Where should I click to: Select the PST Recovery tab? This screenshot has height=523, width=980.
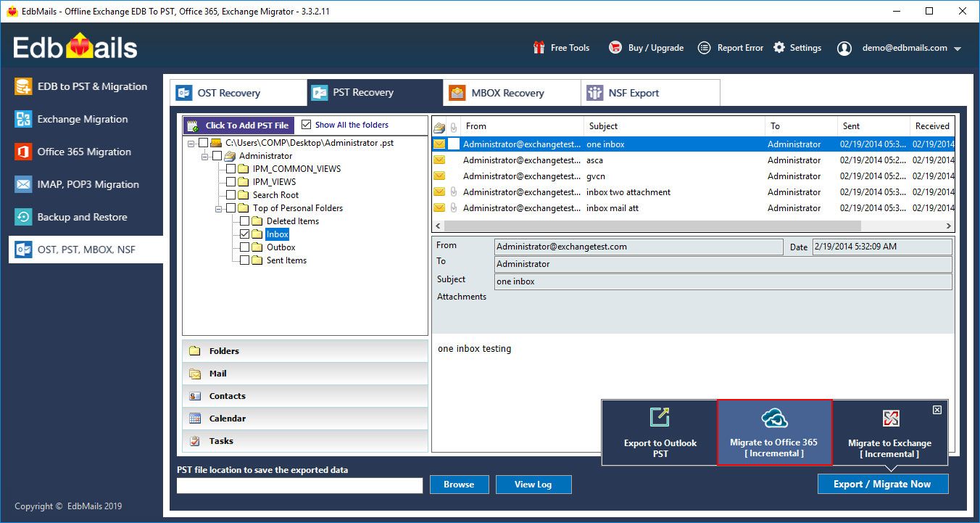[375, 92]
